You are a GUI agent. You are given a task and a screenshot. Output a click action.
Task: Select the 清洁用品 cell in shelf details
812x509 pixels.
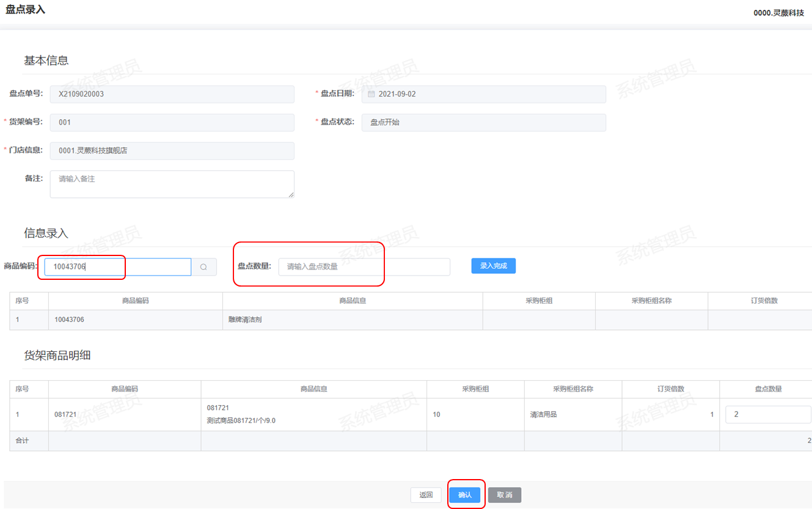(x=573, y=414)
